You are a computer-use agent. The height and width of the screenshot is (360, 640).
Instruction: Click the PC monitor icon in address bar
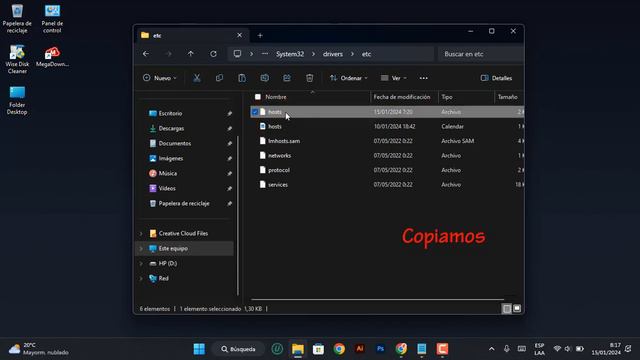click(237, 54)
